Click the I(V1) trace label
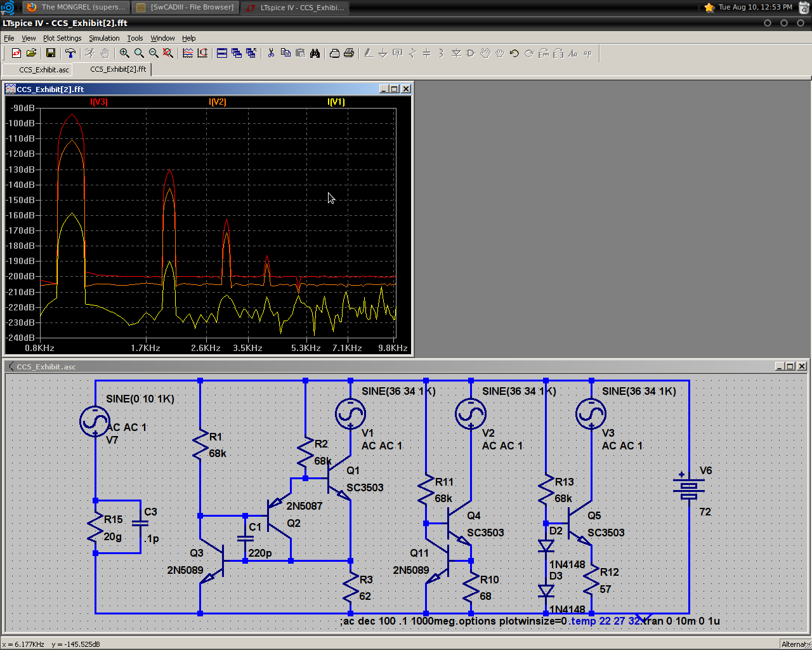This screenshot has width=812, height=650. click(x=336, y=102)
